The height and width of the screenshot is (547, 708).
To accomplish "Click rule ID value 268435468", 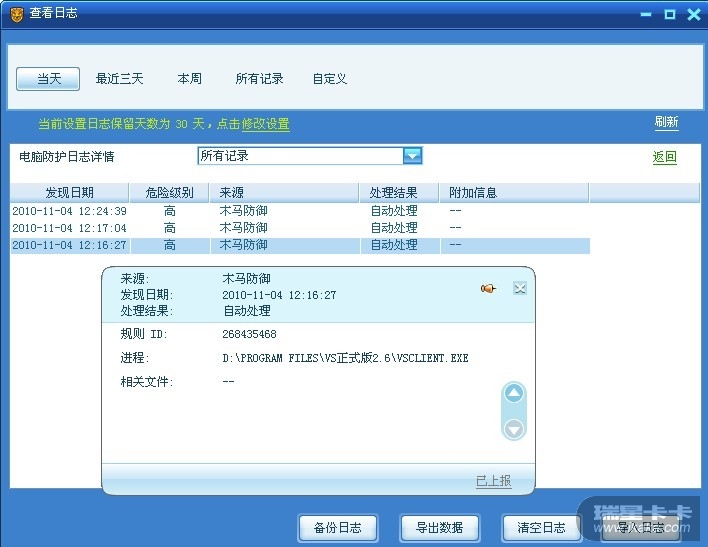I will [249, 334].
